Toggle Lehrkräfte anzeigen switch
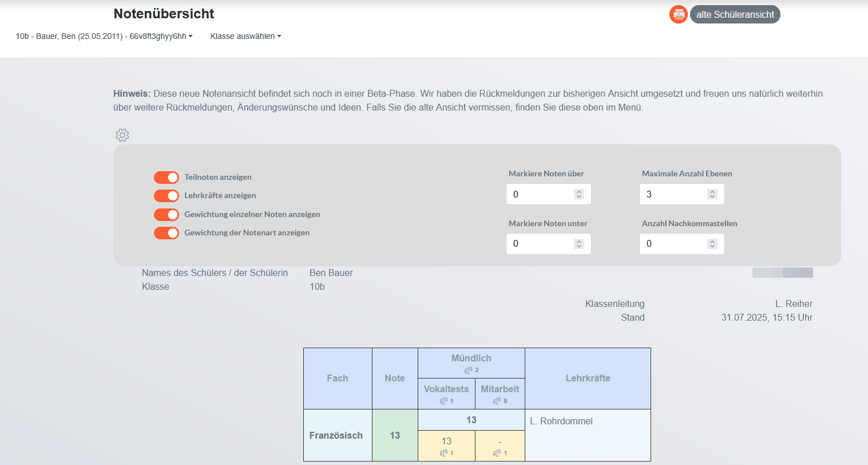This screenshot has height=465, width=868. pos(167,196)
